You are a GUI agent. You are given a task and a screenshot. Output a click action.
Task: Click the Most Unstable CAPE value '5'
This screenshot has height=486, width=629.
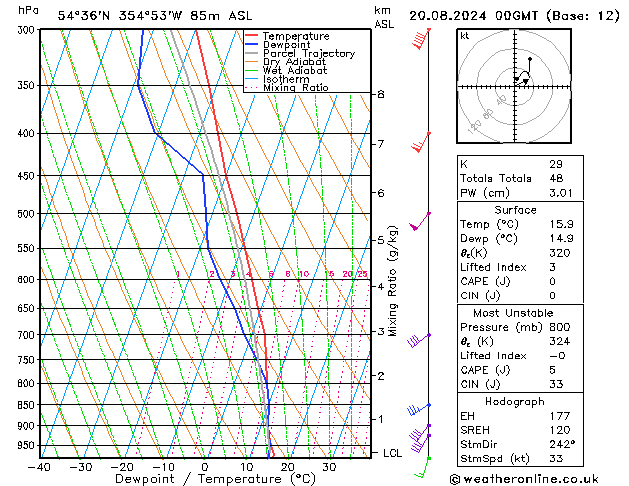552,370
